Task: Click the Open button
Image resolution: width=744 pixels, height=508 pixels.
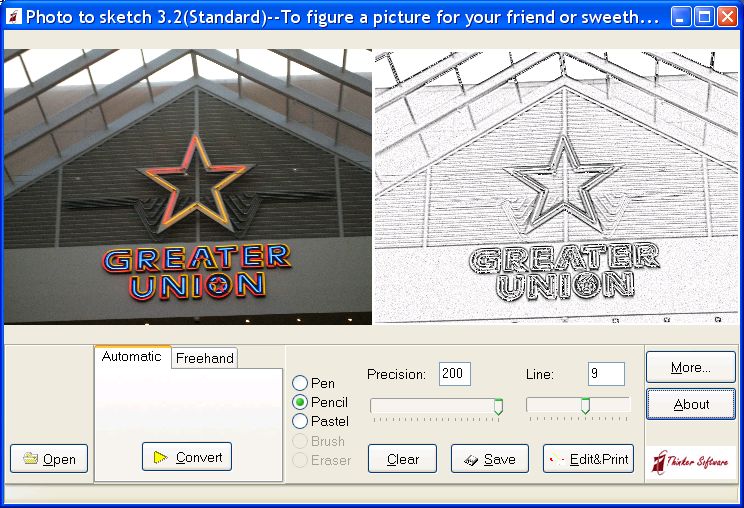Action: 49,458
